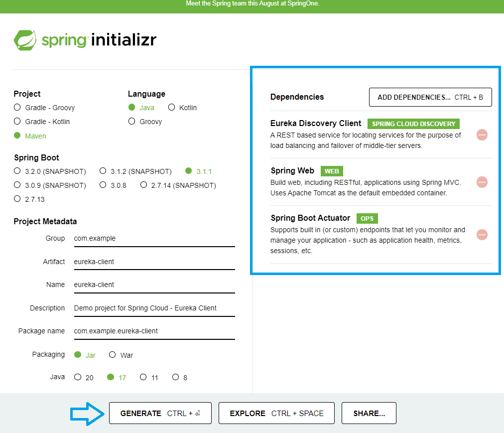504x433 pixels.
Task: Set packaging to War
Action: pos(121,355)
